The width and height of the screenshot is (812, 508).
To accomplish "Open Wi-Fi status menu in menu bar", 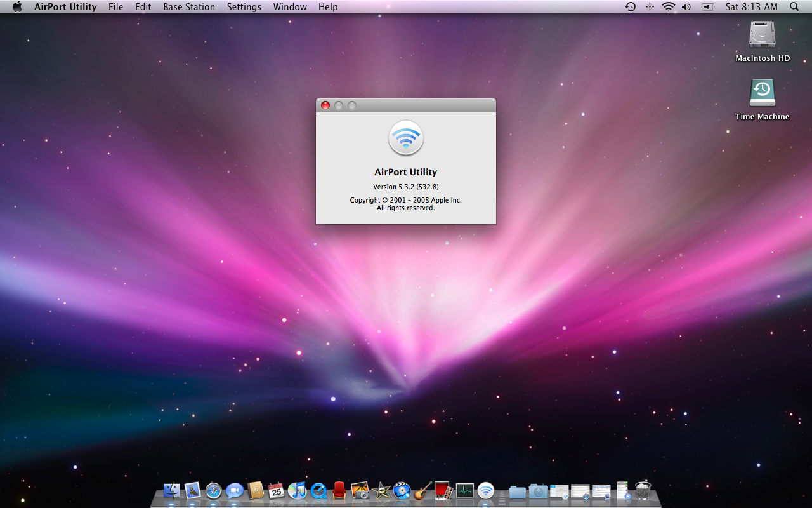I will pyautogui.click(x=668, y=7).
